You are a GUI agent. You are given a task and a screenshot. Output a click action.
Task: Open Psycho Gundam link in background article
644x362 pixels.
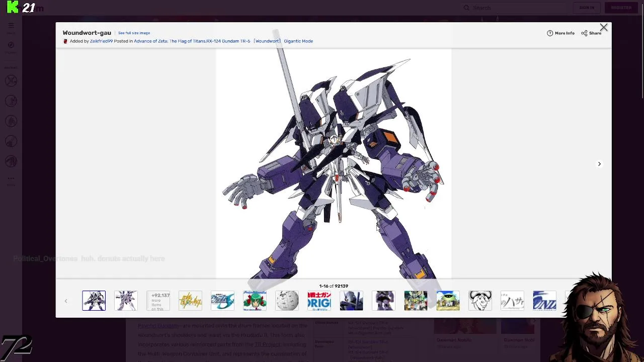tap(158, 326)
